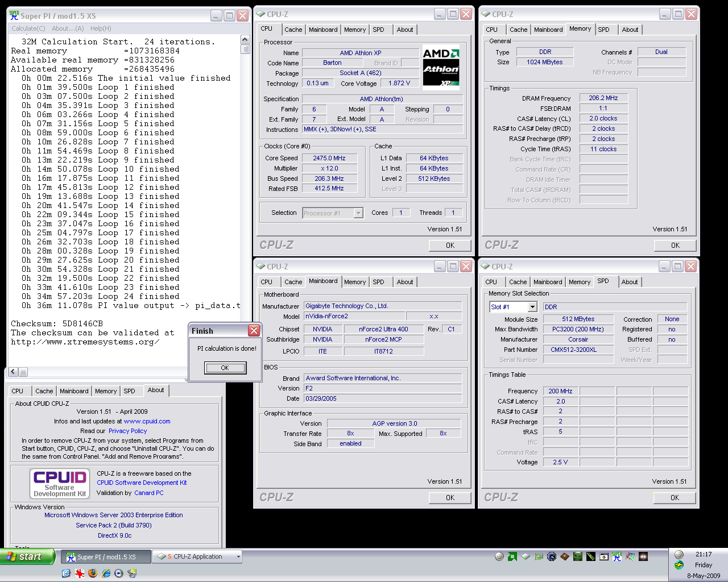
Task: Open Memory tab in the CPU-Z processor window
Action: click(x=355, y=30)
